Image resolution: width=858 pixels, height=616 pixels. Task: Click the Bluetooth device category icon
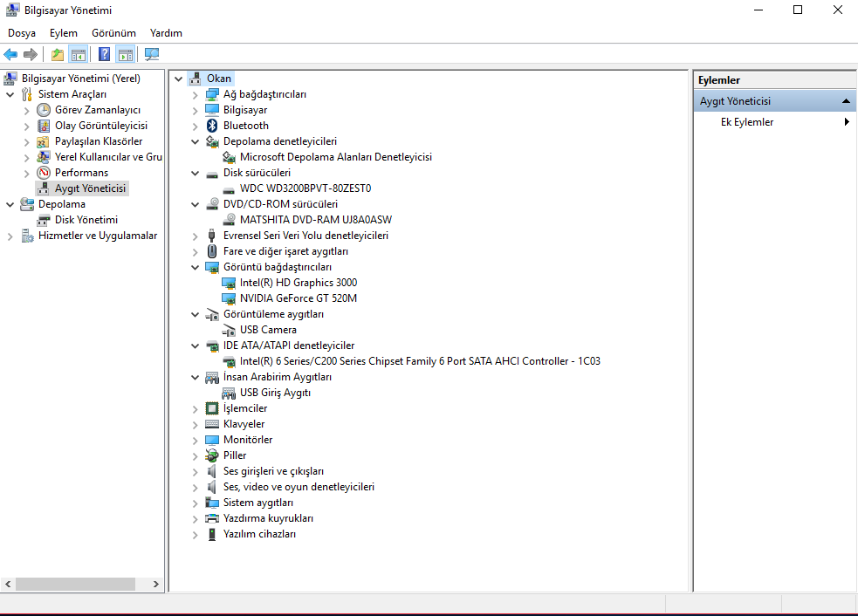click(x=212, y=126)
